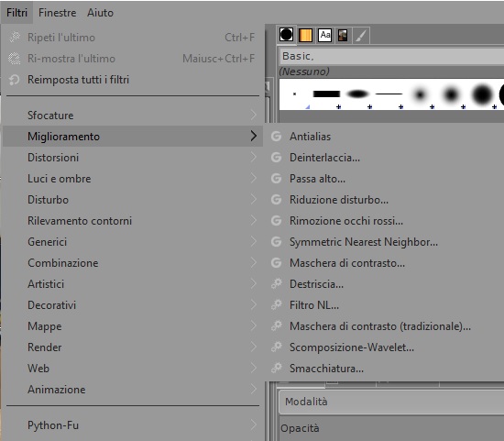504x441 pixels.
Task: Open the Render filters submenu
Action: point(133,347)
